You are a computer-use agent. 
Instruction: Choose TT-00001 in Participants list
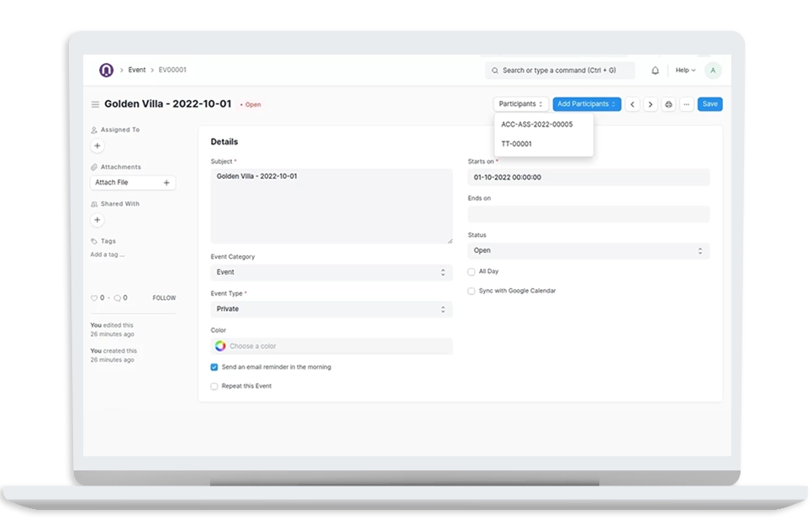coord(517,144)
